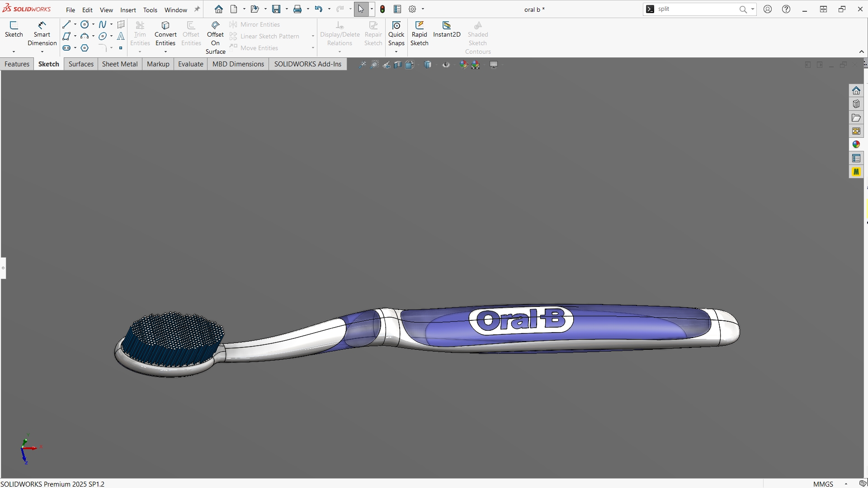
Task: Open the Tools menu
Action: point(150,10)
